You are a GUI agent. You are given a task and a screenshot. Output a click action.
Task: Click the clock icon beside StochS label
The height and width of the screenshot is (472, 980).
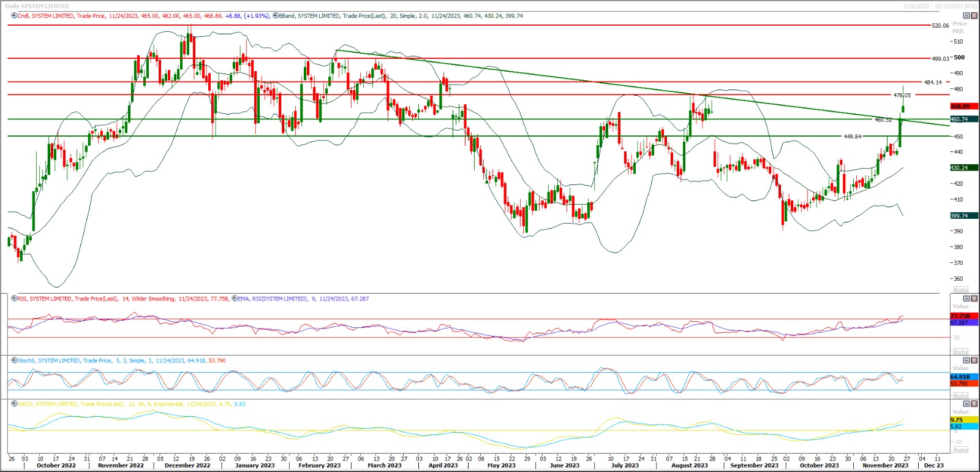click(x=14, y=360)
